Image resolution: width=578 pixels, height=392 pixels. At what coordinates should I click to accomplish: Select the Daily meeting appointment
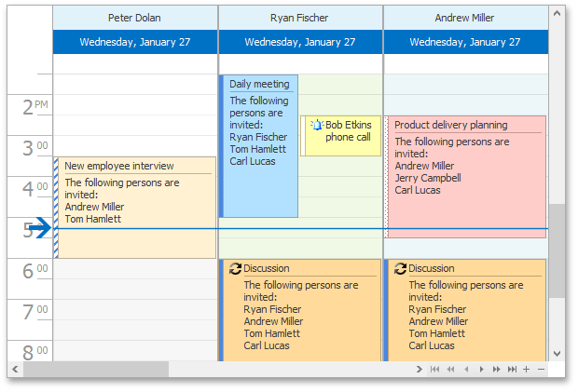[259, 146]
